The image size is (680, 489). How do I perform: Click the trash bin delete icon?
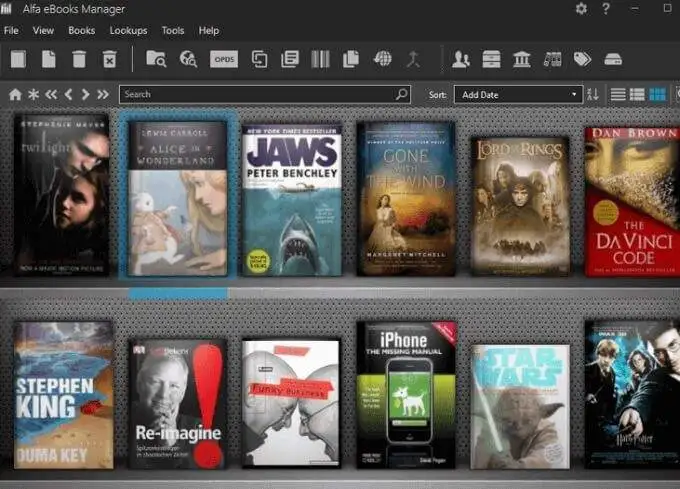[79, 59]
